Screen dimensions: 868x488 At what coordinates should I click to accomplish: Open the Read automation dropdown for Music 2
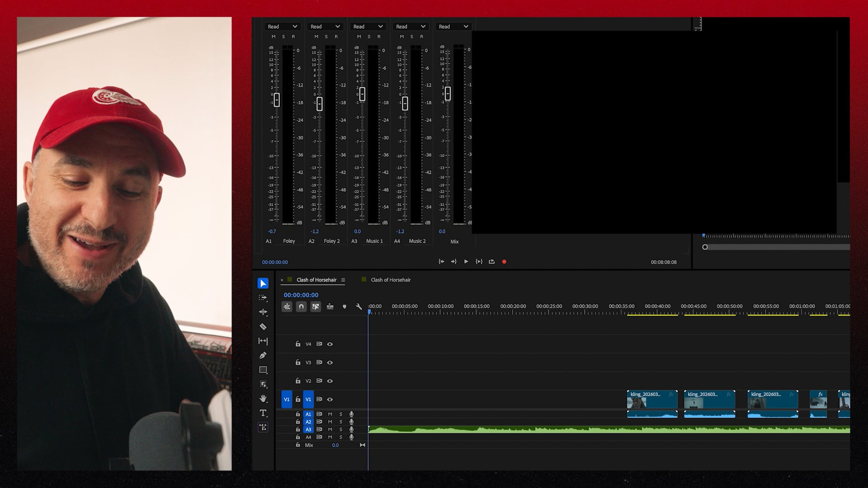(410, 26)
